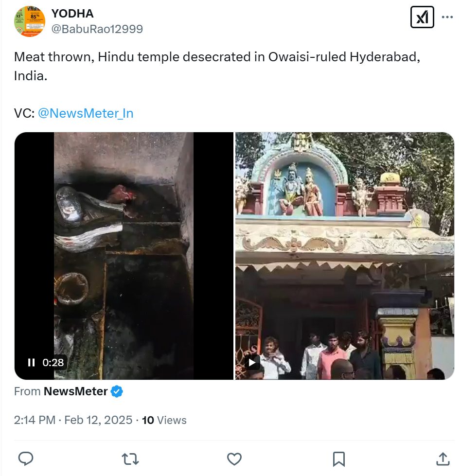This screenshot has height=476, width=461.
Task: Open the temple entrance video thumbnail
Action: (x=345, y=256)
